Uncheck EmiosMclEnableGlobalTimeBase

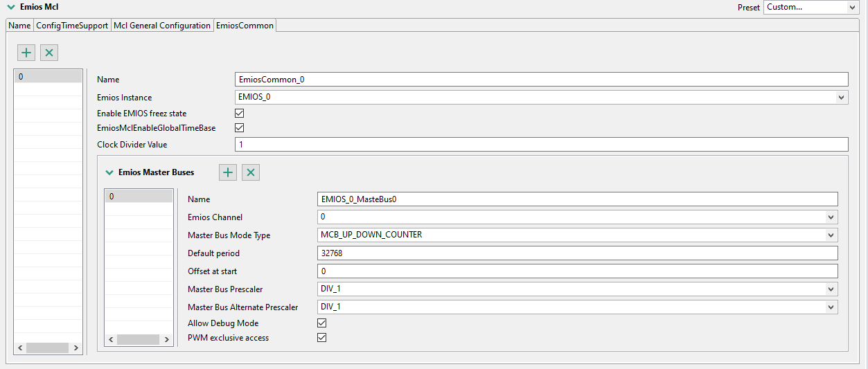point(240,128)
